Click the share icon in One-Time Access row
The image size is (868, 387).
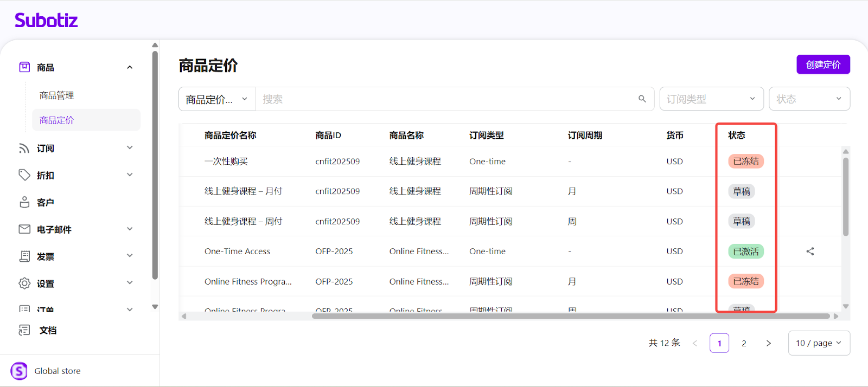tap(810, 251)
